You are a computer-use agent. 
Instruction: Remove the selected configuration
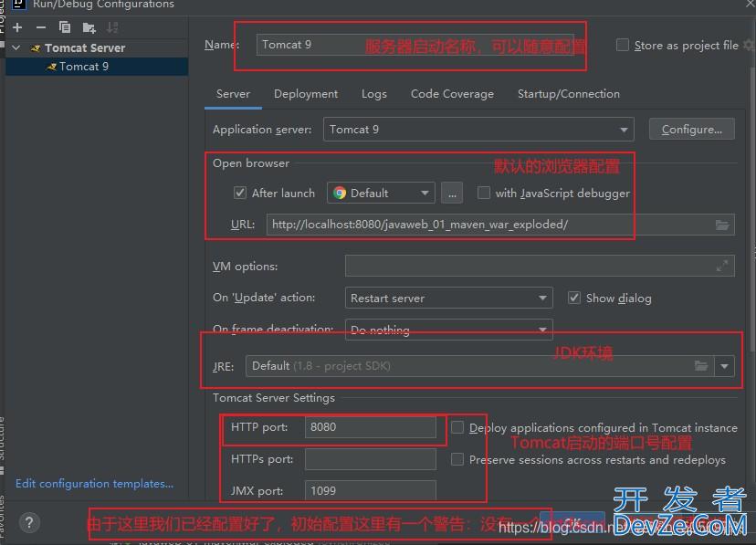(41, 27)
